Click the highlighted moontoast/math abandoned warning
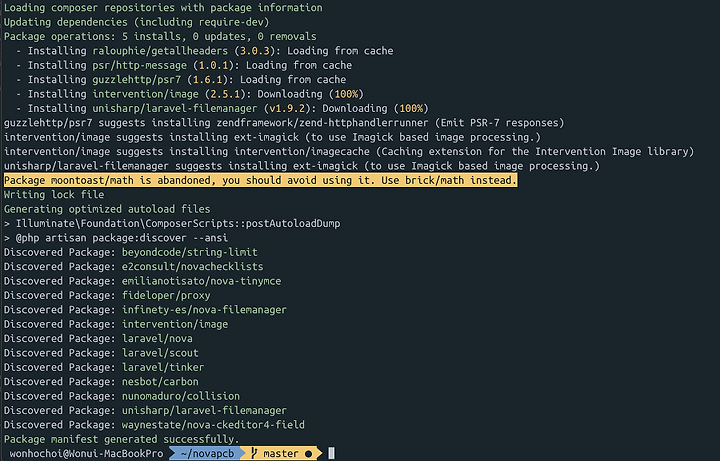720x461 pixels. click(x=260, y=180)
